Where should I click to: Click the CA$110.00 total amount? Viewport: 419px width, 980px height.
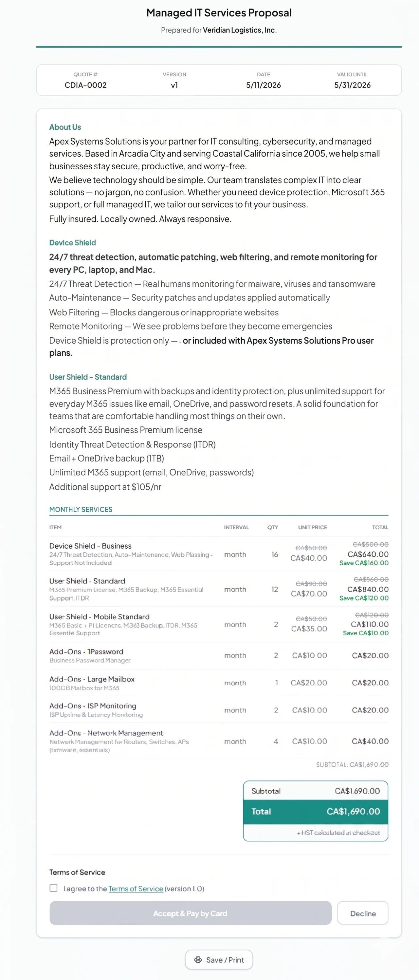click(x=370, y=624)
